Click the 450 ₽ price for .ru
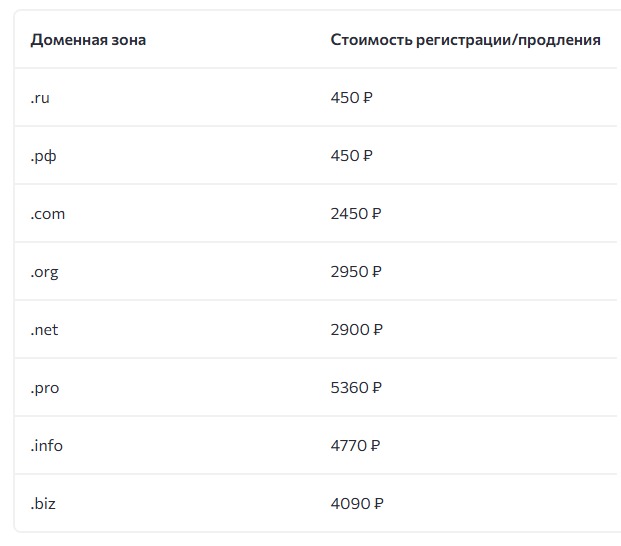Screen dimensions: 621x546 click(351, 98)
